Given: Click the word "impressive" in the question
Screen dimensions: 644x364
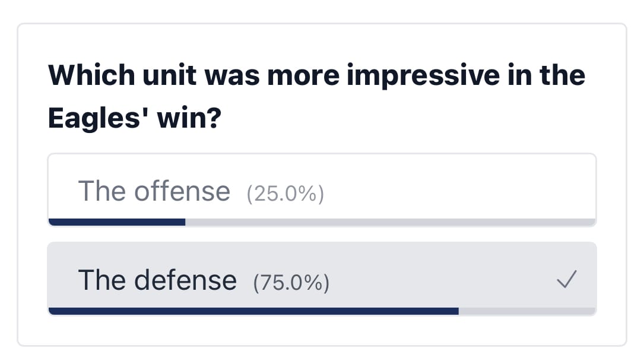Looking at the screenshot, I should (423, 75).
